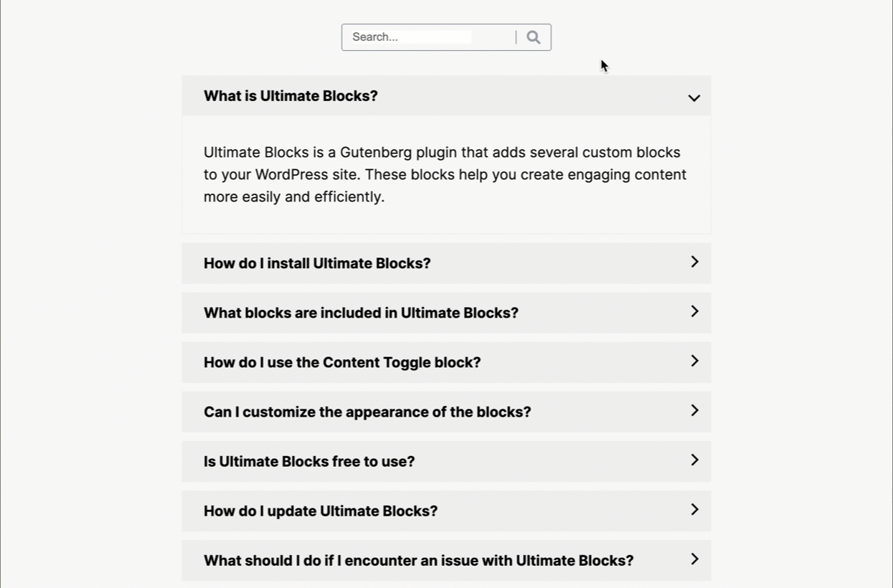Image resolution: width=893 pixels, height=588 pixels.
Task: Click the Ultimate Blocks answer paragraph text
Action: click(445, 174)
